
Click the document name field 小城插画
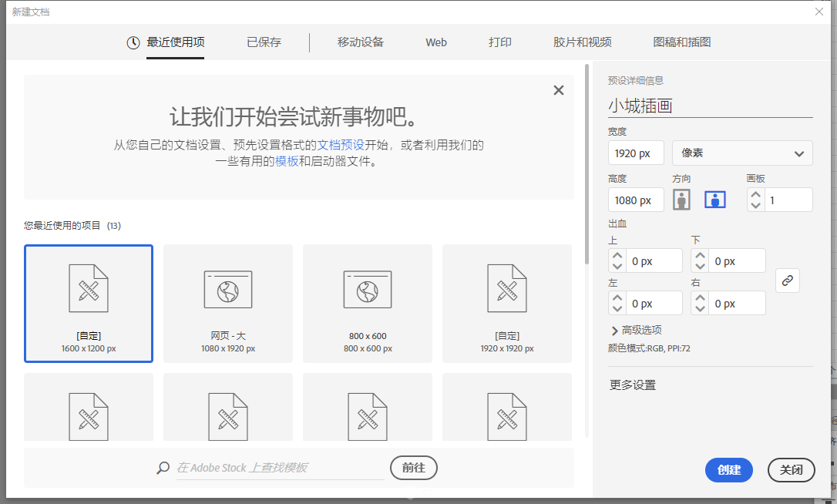pyautogui.click(x=709, y=106)
